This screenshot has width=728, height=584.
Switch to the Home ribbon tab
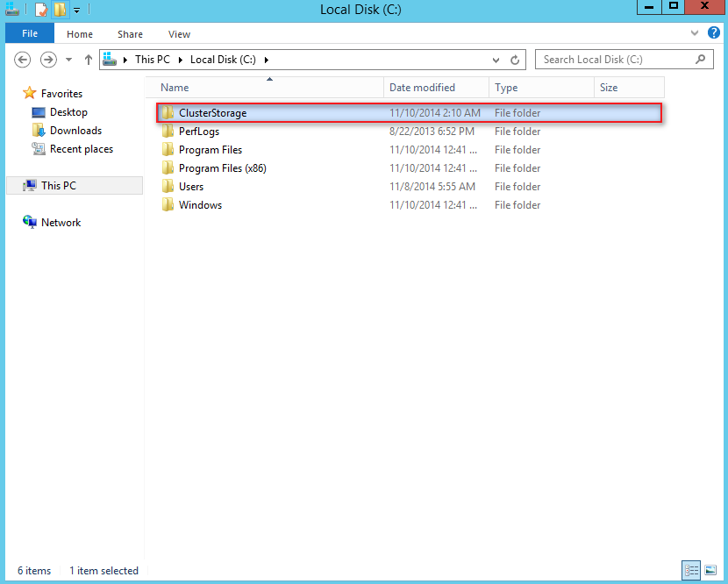pos(80,34)
